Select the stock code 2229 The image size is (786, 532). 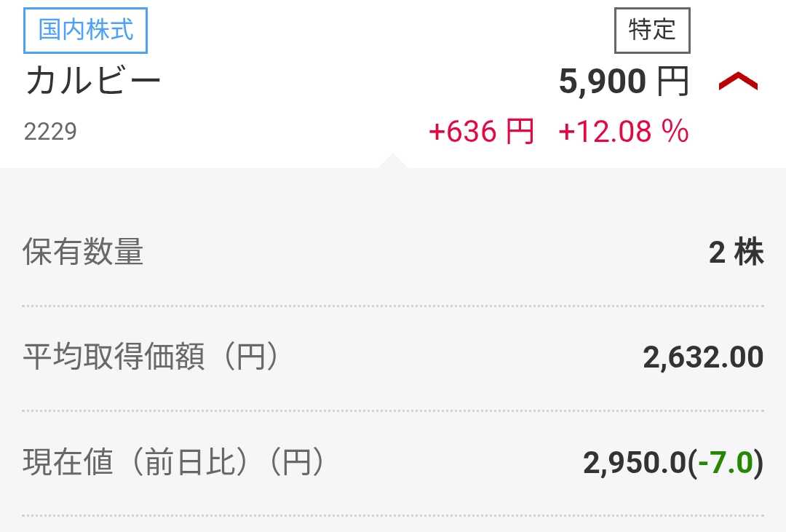tap(50, 132)
